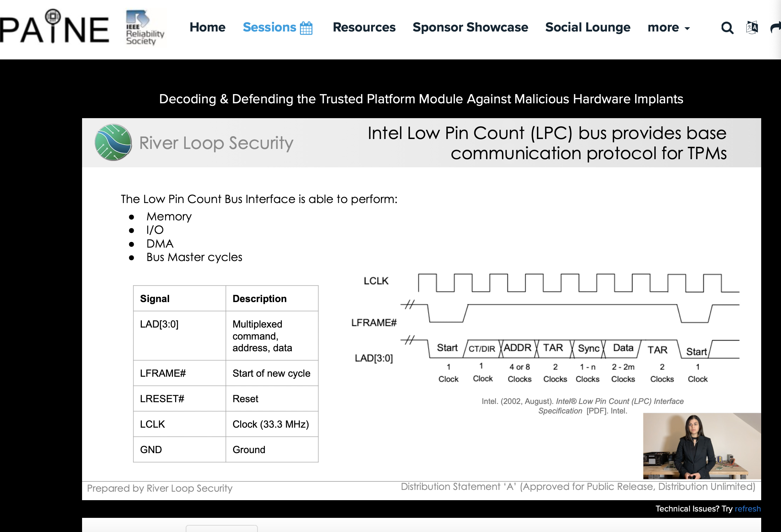Click the Decoding & Defending session title
The height and width of the screenshot is (532, 781).
coord(421,99)
